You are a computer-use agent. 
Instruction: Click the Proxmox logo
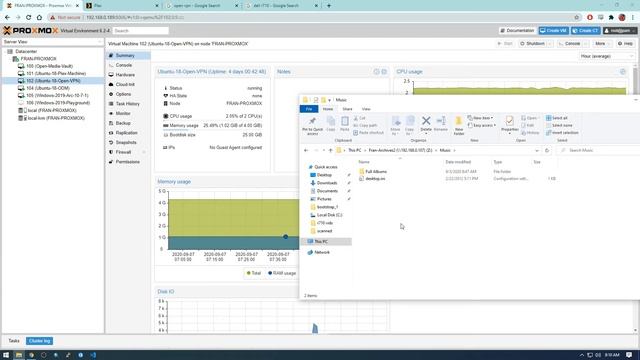(30, 31)
